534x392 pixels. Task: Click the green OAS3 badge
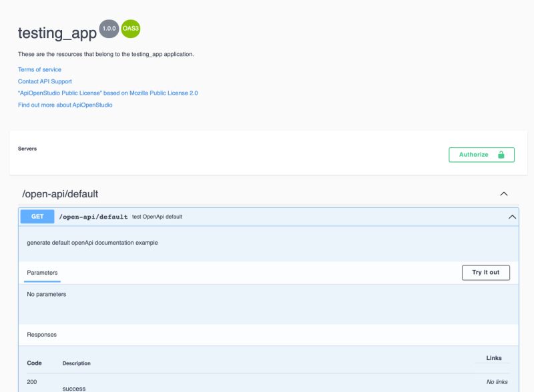(129, 29)
